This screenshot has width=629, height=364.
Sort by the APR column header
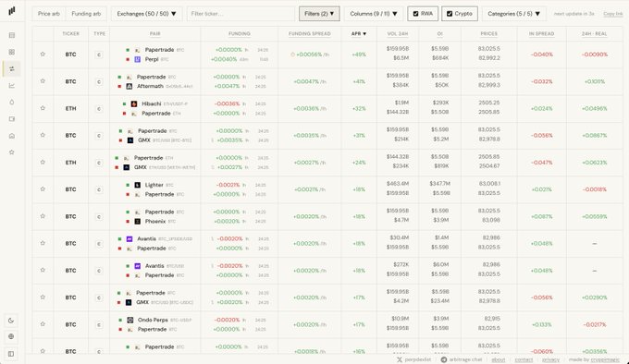point(359,33)
